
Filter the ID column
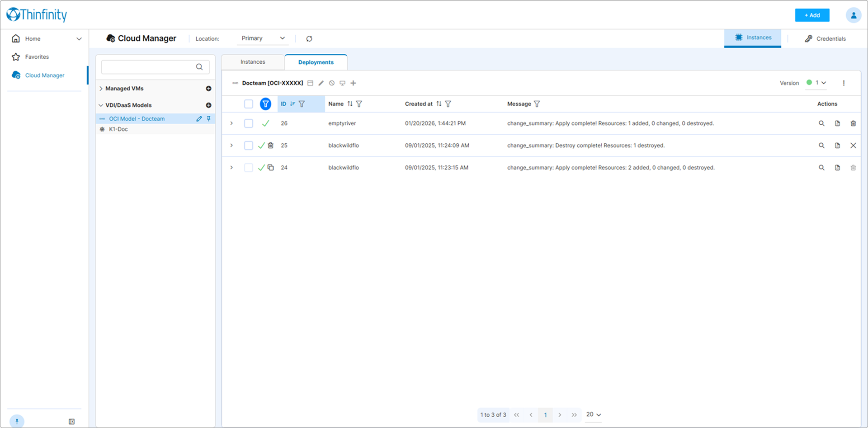pyautogui.click(x=302, y=104)
